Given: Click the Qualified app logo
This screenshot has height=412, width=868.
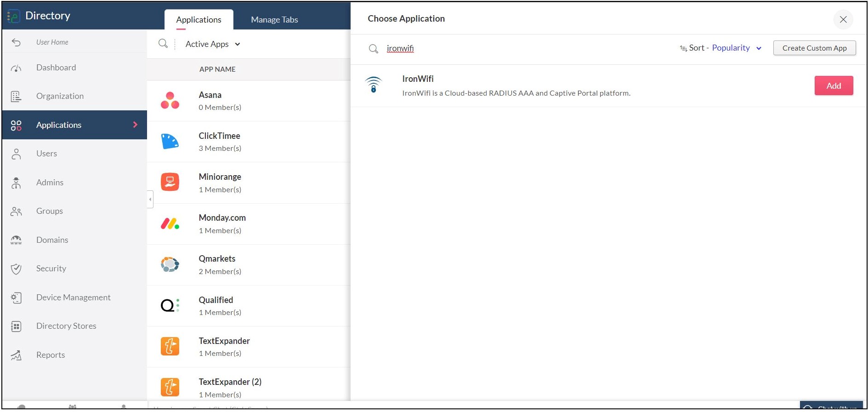Looking at the screenshot, I should click(170, 305).
